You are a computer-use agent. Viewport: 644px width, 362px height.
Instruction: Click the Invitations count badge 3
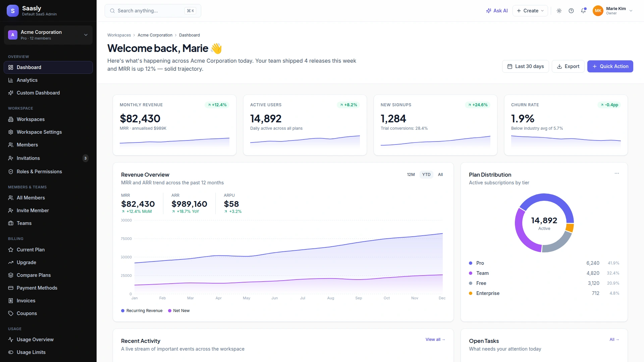(x=86, y=158)
